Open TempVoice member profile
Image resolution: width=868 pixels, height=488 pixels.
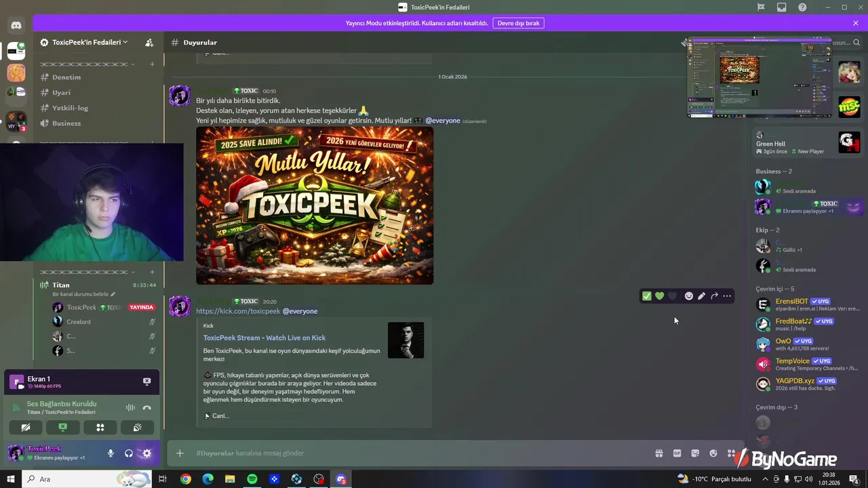pyautogui.click(x=807, y=364)
